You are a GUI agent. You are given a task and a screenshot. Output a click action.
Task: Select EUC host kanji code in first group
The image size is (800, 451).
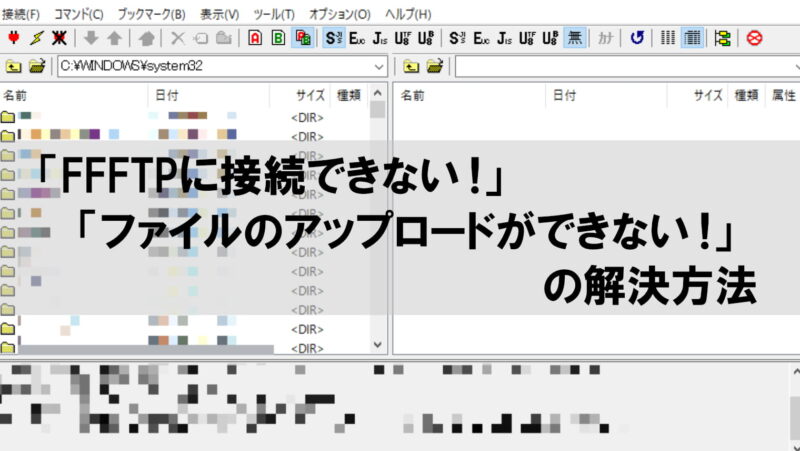tap(357, 38)
